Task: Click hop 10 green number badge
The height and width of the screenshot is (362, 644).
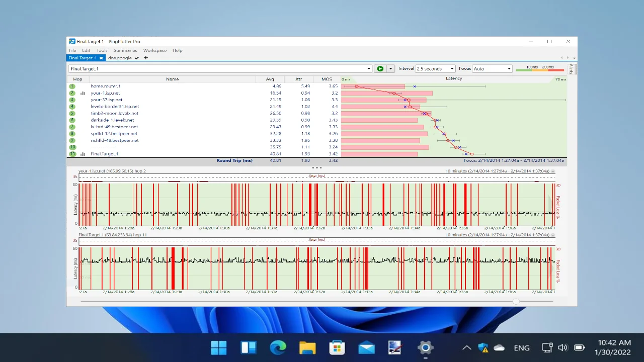Action: [x=72, y=147]
